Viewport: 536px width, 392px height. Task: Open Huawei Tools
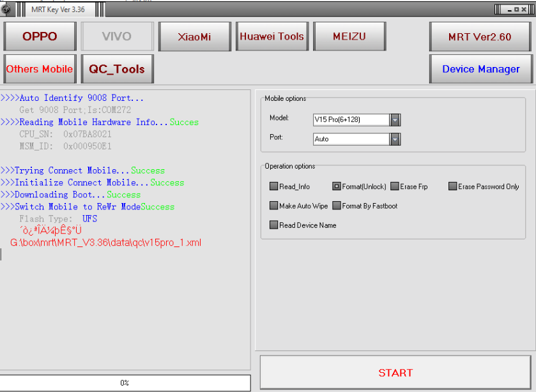pos(272,36)
